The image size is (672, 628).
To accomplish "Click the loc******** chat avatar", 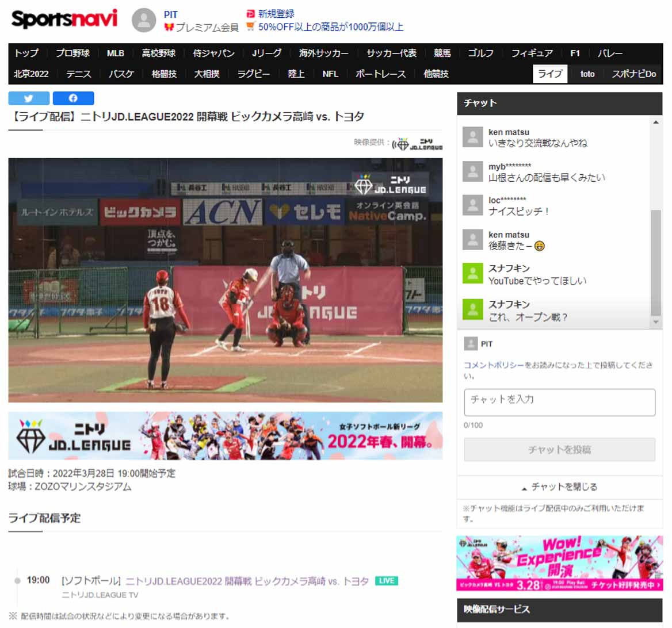I will (473, 205).
